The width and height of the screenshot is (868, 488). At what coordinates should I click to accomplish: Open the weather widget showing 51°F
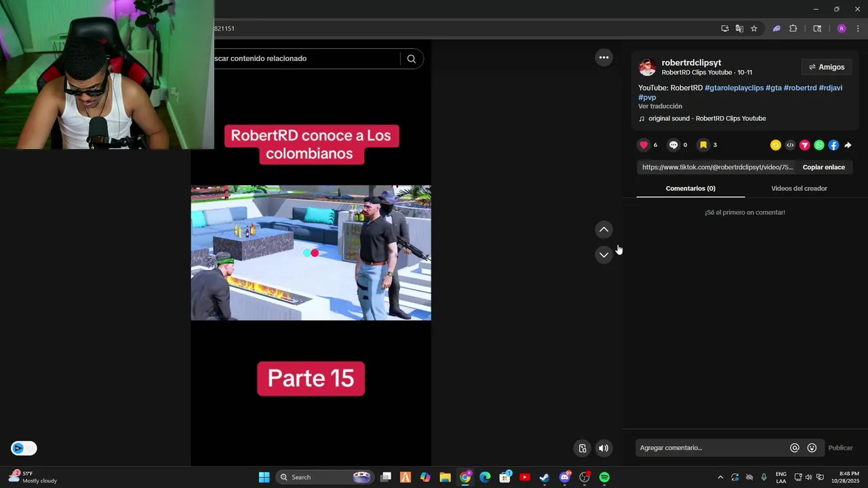click(34, 477)
